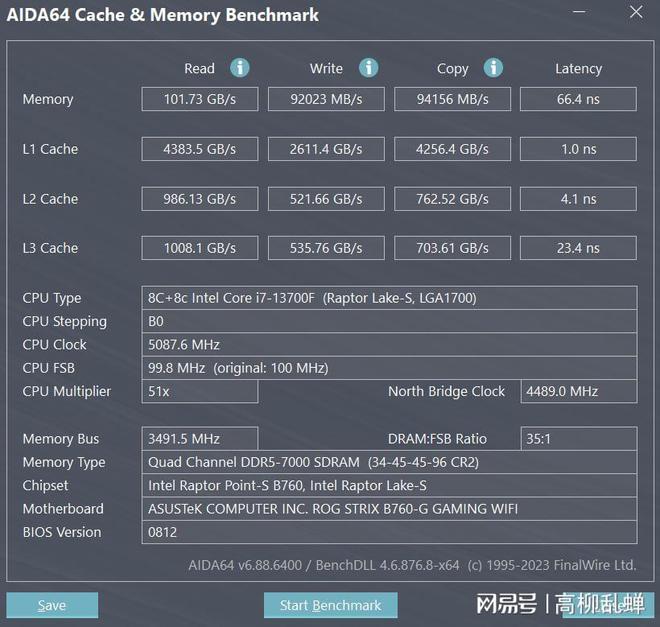Click North Bridge Clock value 4489.0 MHz
Screen dimensions: 660x627
[579, 391]
